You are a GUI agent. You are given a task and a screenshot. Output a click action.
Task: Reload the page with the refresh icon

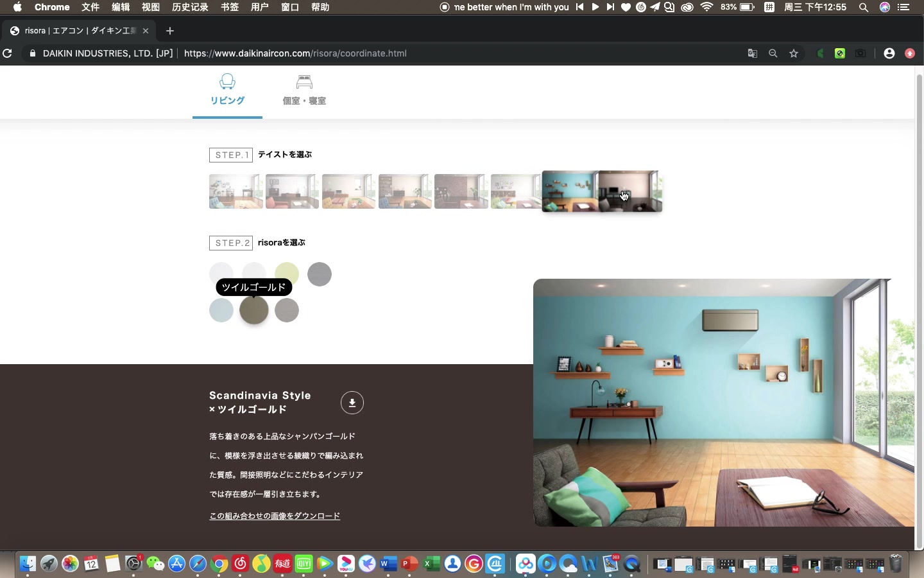pos(8,53)
